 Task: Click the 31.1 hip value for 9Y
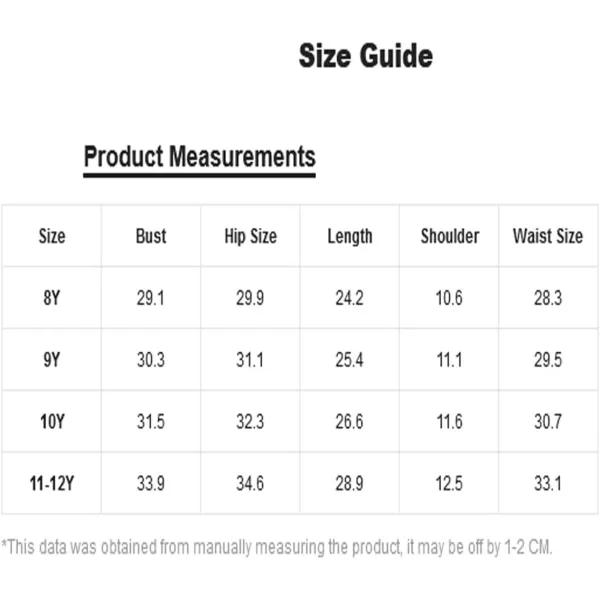click(x=250, y=360)
